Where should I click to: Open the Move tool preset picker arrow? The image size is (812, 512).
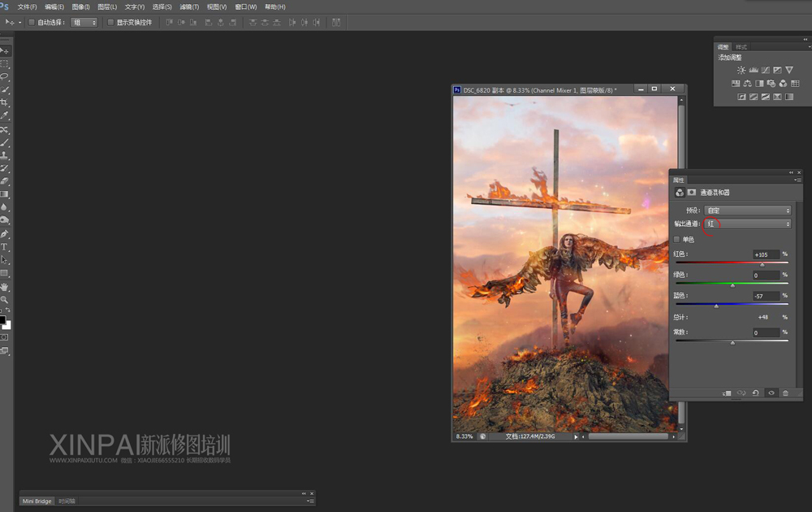(x=19, y=22)
